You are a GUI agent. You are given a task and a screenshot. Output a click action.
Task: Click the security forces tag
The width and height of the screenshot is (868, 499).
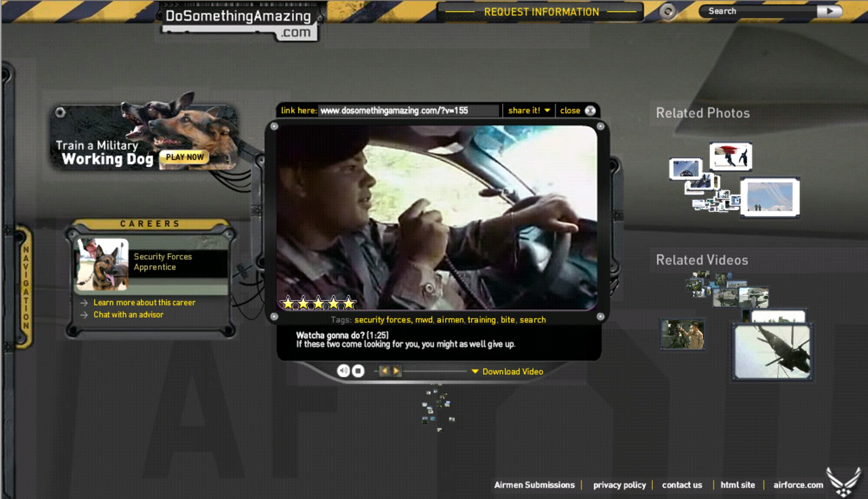tap(382, 320)
